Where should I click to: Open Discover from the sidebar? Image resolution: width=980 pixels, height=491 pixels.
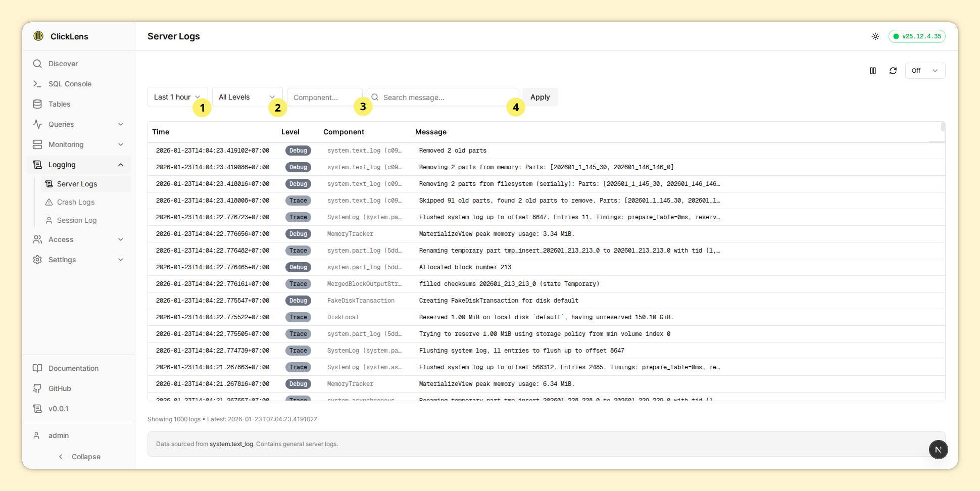pos(63,64)
